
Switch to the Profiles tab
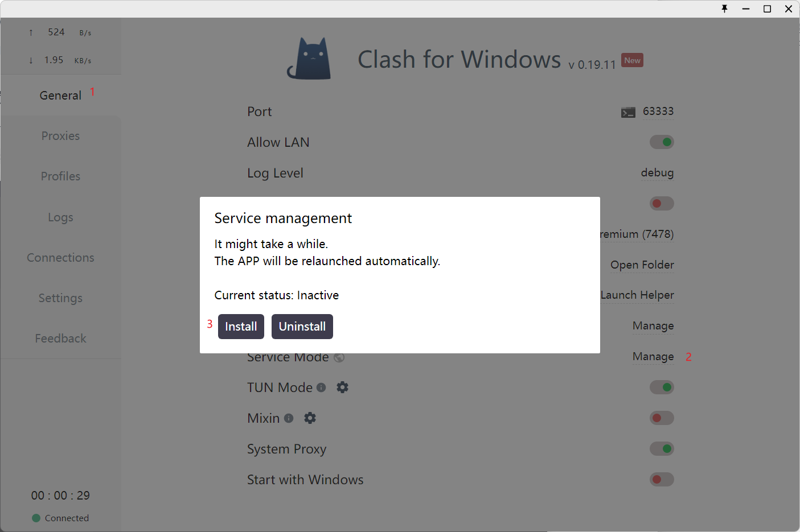pos(60,176)
